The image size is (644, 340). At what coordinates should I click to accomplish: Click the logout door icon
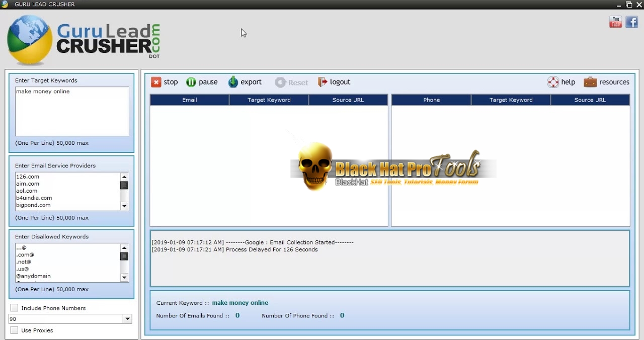click(323, 82)
